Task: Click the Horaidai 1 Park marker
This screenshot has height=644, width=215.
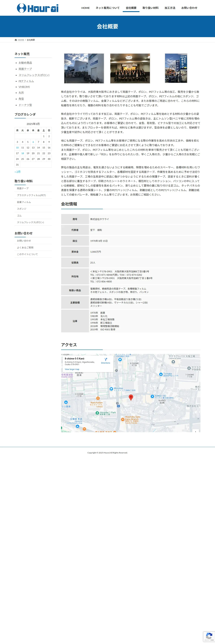Action: 97,413
